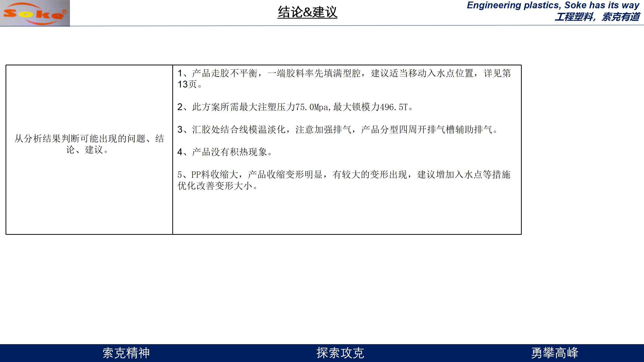Viewport: 644px width, 362px height.
Task: Click footer text 探索攻克
Action: point(340,353)
